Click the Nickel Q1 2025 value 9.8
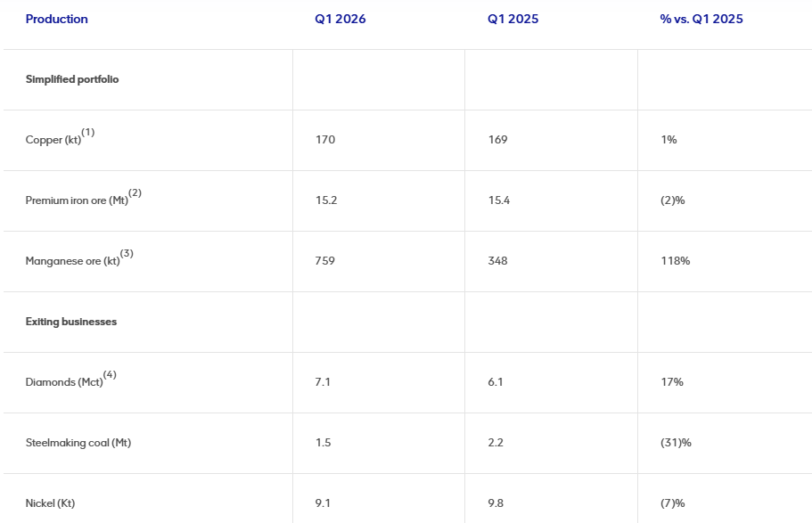 coord(496,503)
